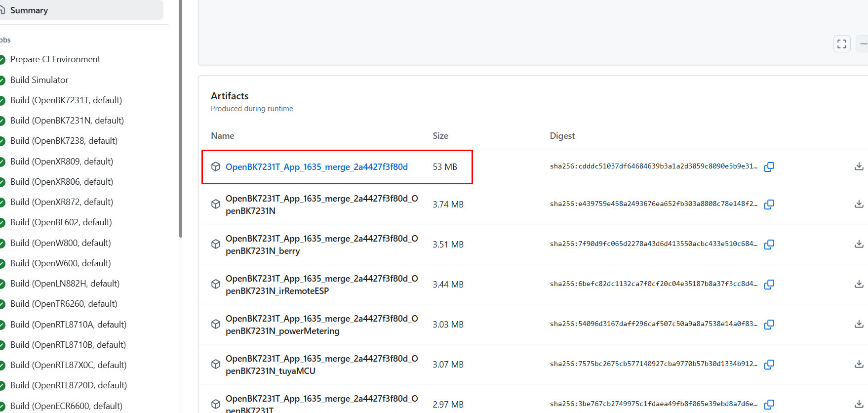Click the 3.03 MB size value
Viewport: 868px width, 413px height.
coord(448,325)
